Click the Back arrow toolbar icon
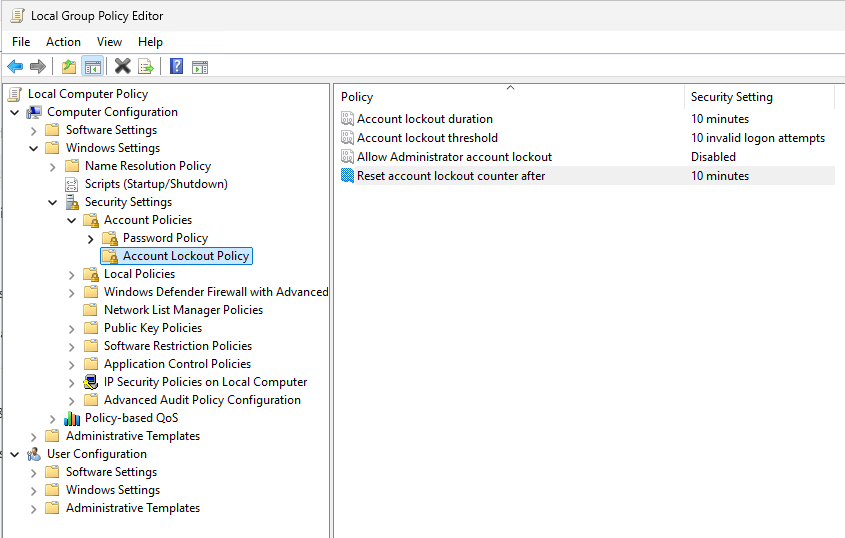 point(15,67)
